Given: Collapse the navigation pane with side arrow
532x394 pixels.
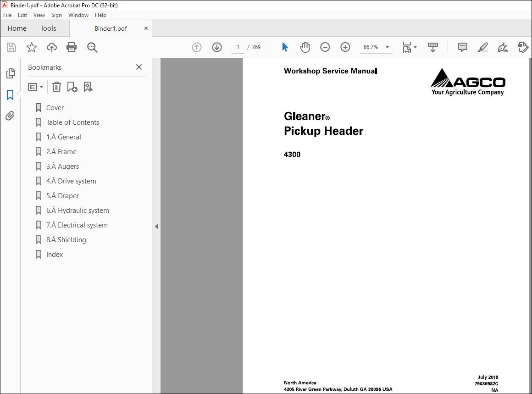Looking at the screenshot, I should click(x=156, y=226).
